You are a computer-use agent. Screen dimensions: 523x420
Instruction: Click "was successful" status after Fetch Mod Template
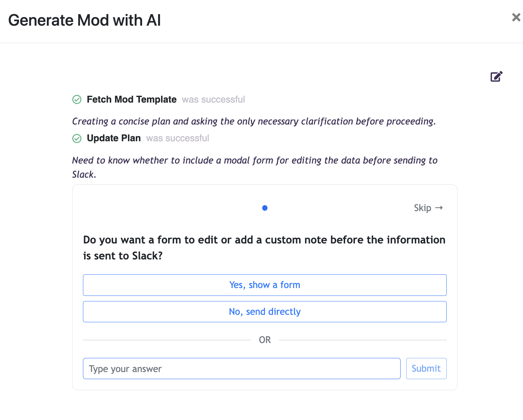pos(213,100)
